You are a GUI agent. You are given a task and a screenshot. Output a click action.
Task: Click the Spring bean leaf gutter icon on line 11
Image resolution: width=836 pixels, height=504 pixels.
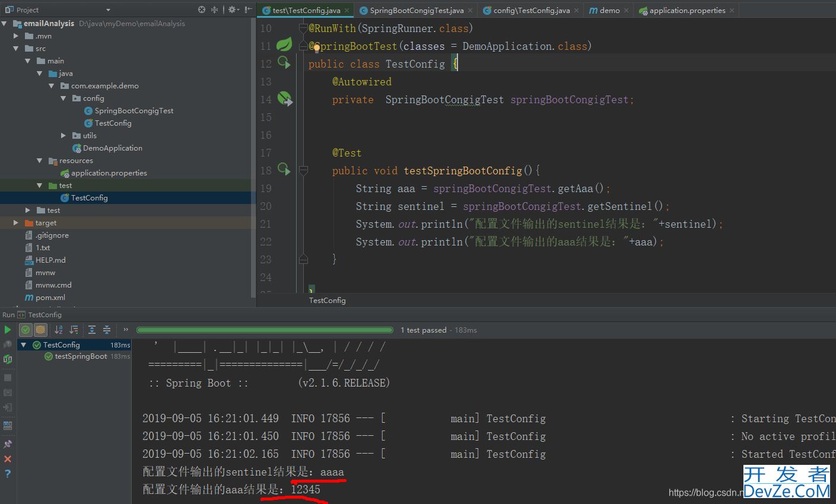[284, 44]
